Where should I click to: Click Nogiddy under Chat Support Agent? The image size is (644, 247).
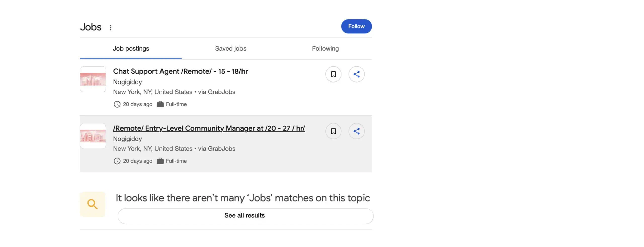pos(127,82)
